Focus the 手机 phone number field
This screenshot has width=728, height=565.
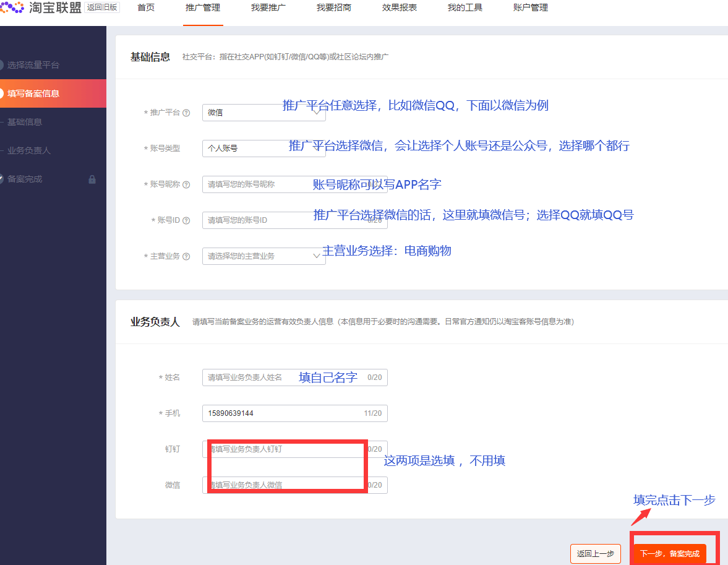tap(295, 413)
